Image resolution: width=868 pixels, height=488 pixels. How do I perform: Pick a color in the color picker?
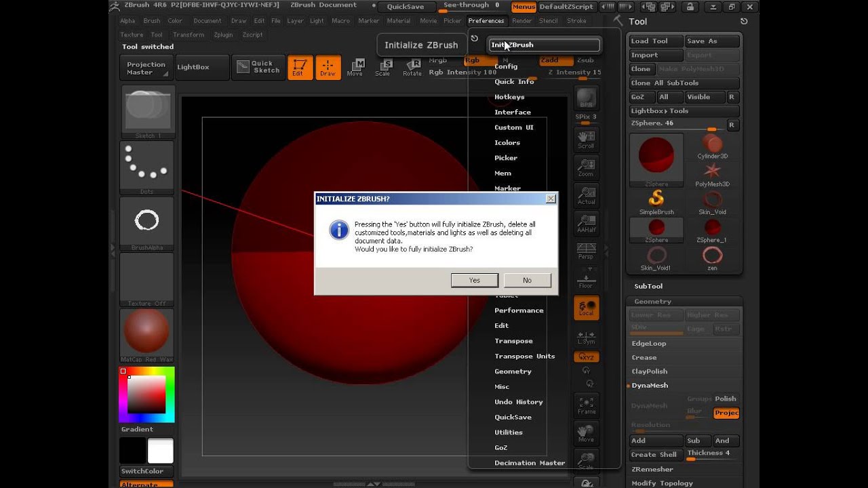point(146,394)
